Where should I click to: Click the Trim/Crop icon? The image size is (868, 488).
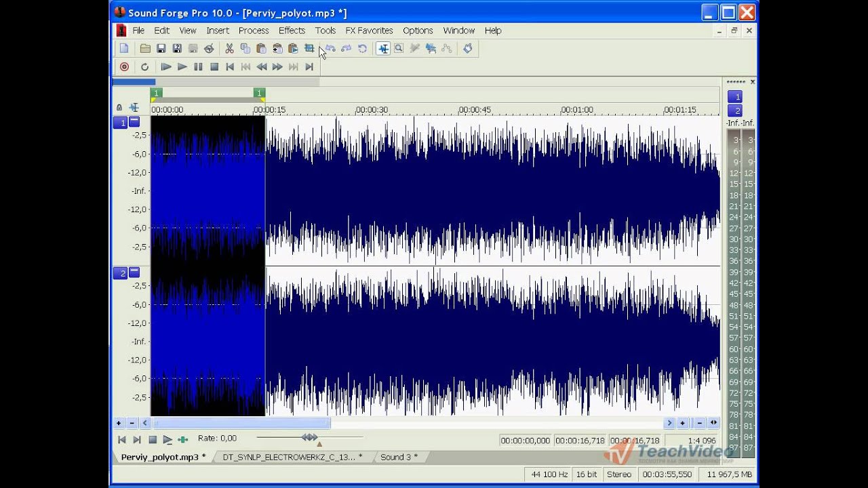click(309, 48)
